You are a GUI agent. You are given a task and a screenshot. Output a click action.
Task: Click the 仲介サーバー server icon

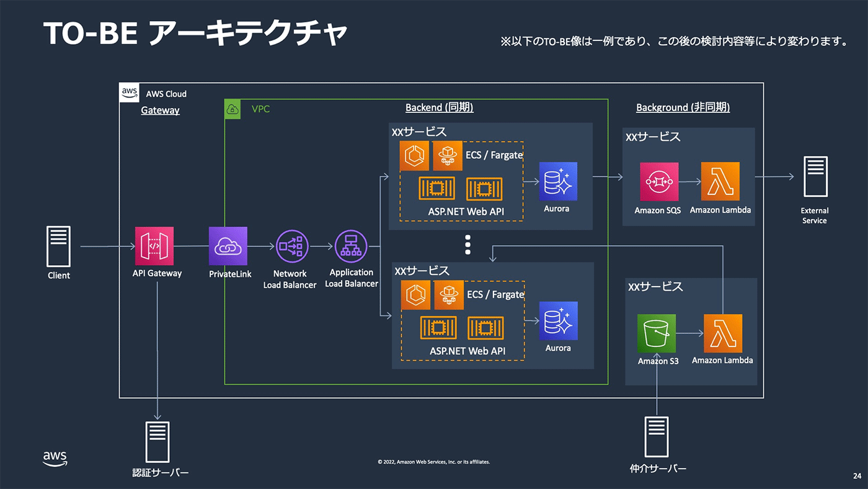pos(657,436)
